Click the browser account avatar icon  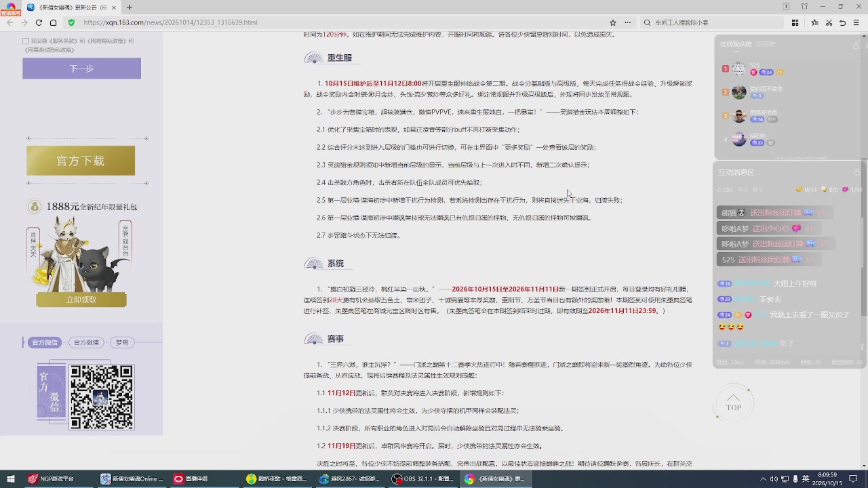[11, 7]
